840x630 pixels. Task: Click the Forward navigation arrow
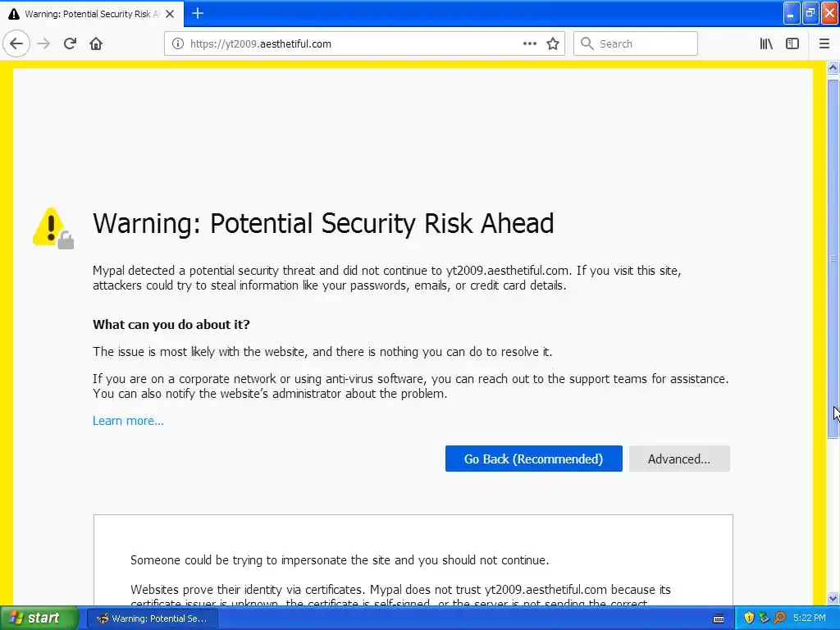[x=43, y=43]
